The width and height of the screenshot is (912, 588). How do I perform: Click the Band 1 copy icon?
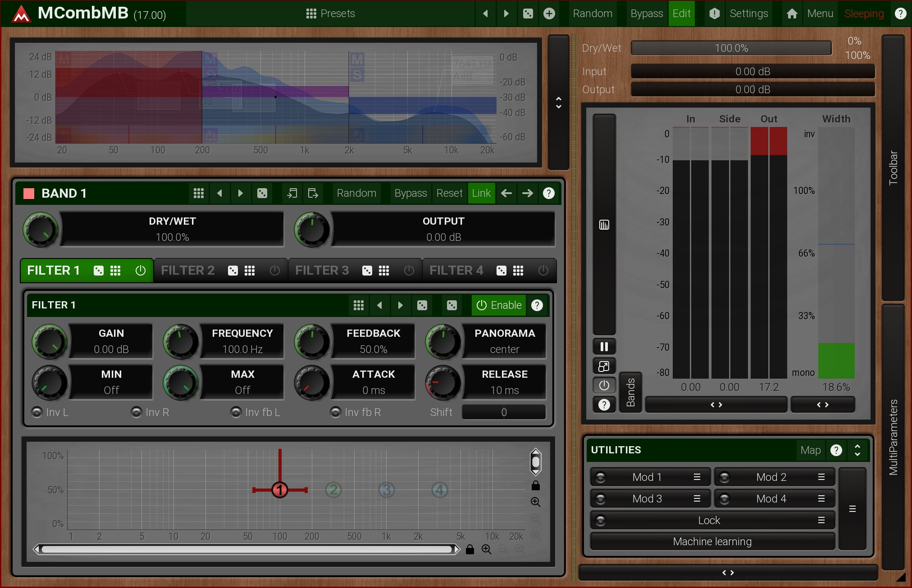[x=292, y=193]
